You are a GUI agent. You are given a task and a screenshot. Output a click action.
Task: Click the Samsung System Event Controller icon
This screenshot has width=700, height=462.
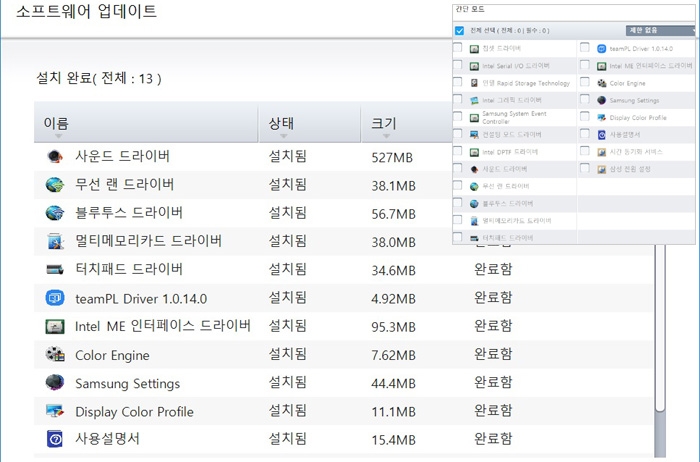tap(474, 118)
